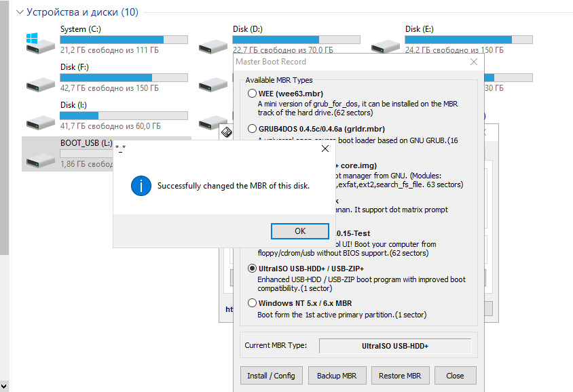This screenshot has width=573, height=392.
Task: Click the Close button in MBR window
Action: [455, 375]
